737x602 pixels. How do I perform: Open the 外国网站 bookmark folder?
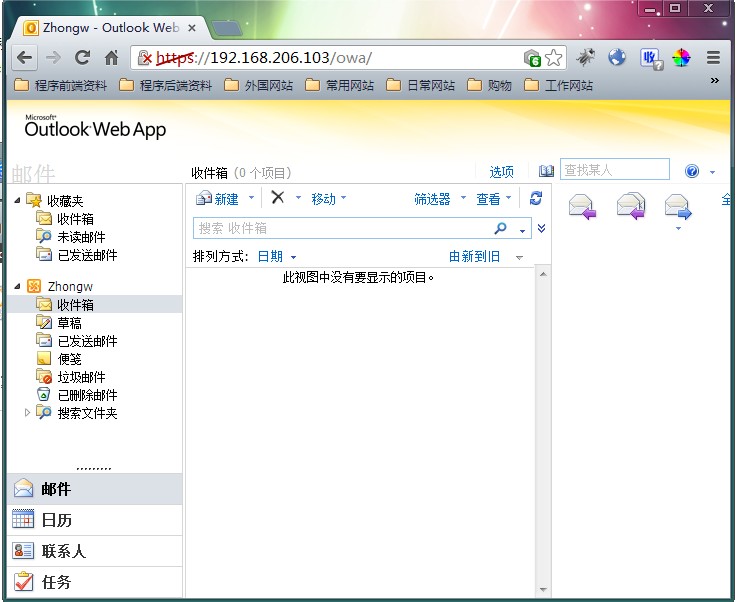point(259,85)
